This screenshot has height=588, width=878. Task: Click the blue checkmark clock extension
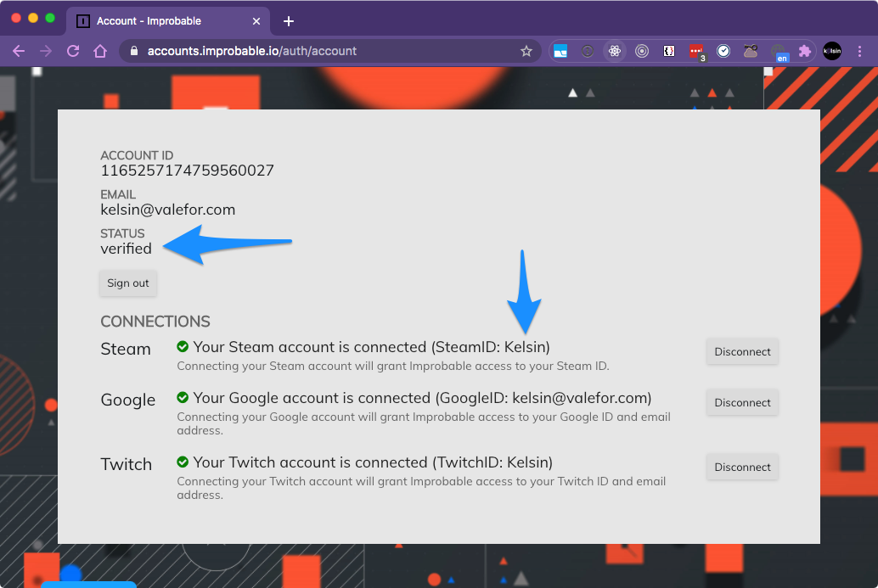723,51
